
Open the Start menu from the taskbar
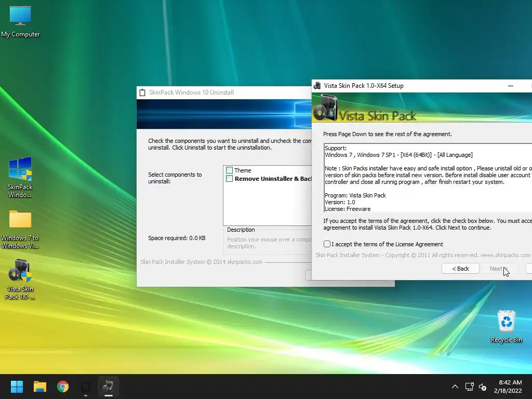pos(17,387)
